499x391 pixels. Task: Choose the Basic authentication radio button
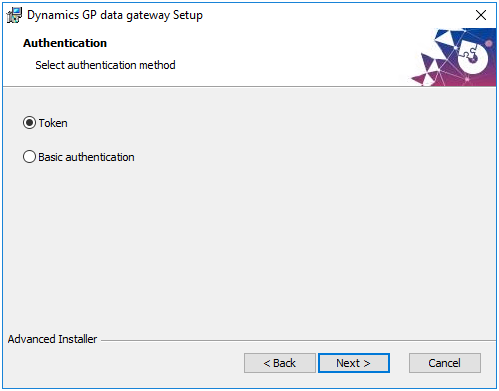coord(29,157)
